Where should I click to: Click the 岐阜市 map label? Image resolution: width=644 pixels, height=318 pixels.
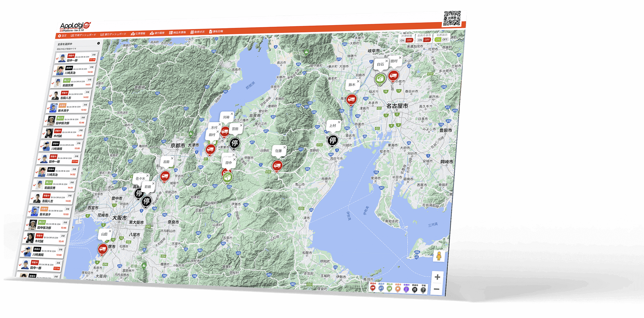[374, 51]
